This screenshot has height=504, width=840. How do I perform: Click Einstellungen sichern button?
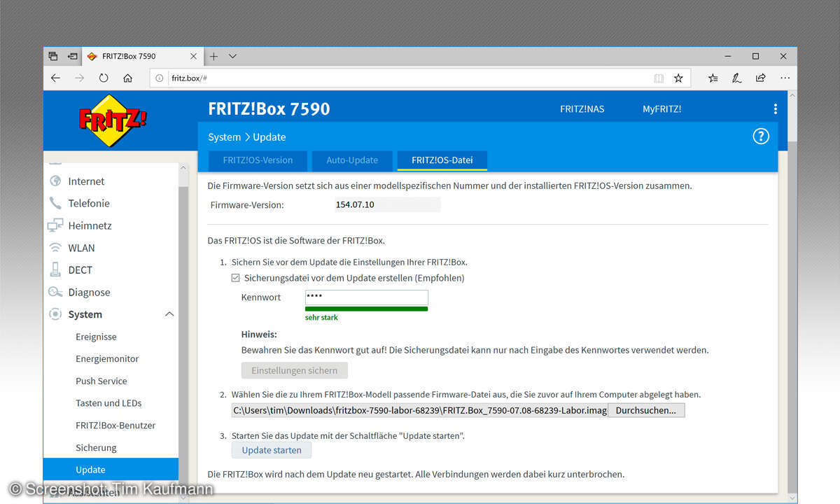pyautogui.click(x=294, y=370)
